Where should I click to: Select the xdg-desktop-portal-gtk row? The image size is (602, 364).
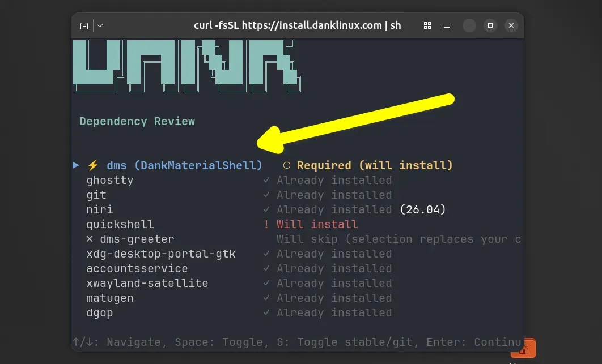click(239, 254)
